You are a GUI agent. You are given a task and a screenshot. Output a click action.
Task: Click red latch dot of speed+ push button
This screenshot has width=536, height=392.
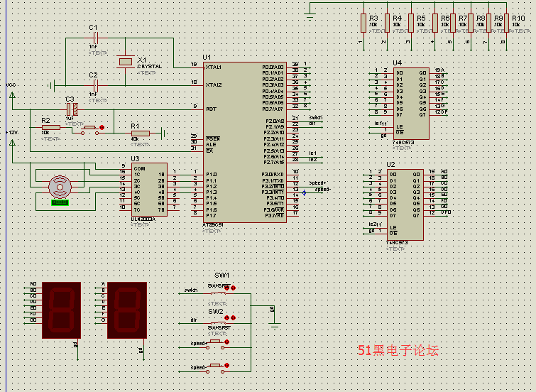(x=226, y=342)
